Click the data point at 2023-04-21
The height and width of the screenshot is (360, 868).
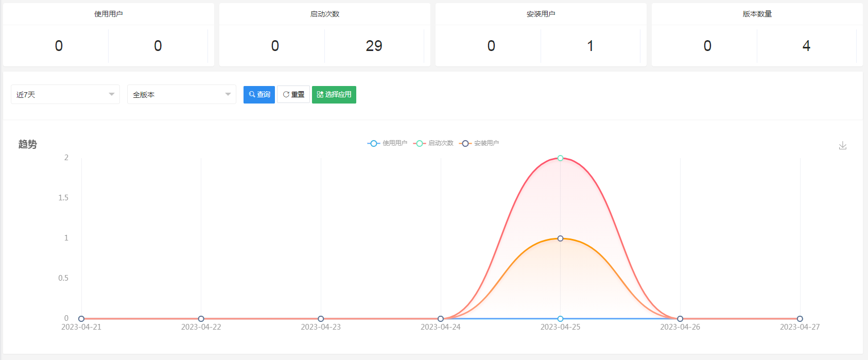[x=81, y=319]
